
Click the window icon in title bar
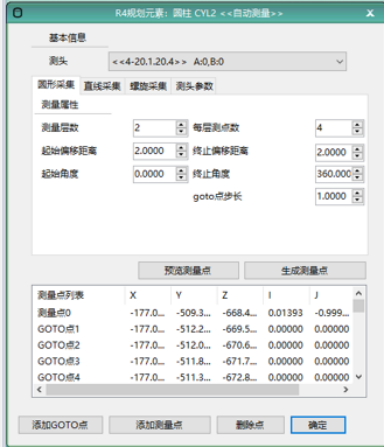click(17, 13)
